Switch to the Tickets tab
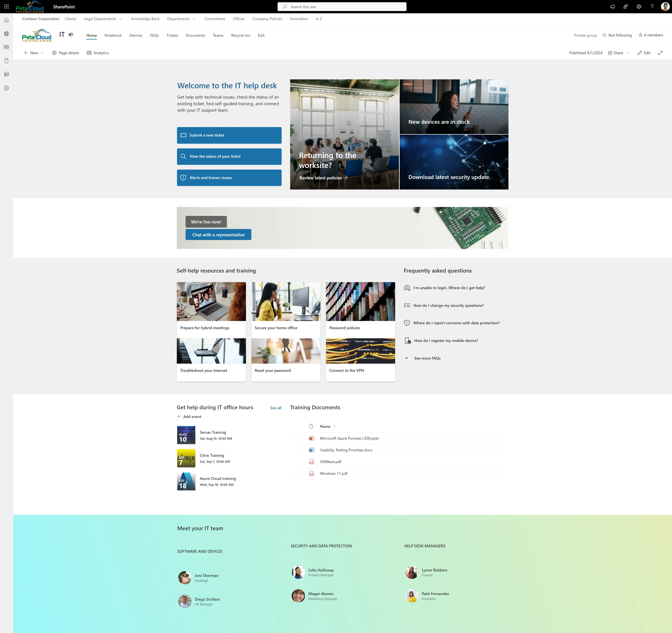Viewport: 672px width, 633px height. (x=172, y=35)
